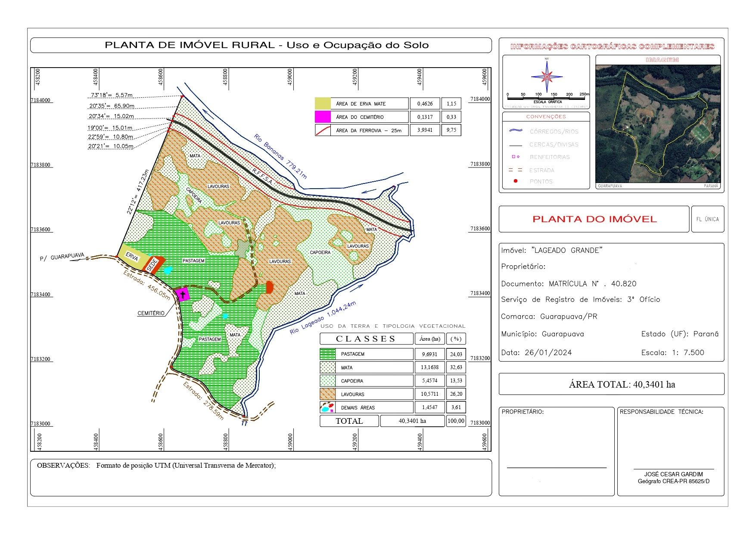Select the green Pastagem legend swatch
Viewport: 756px width, 534px height.
327,354
